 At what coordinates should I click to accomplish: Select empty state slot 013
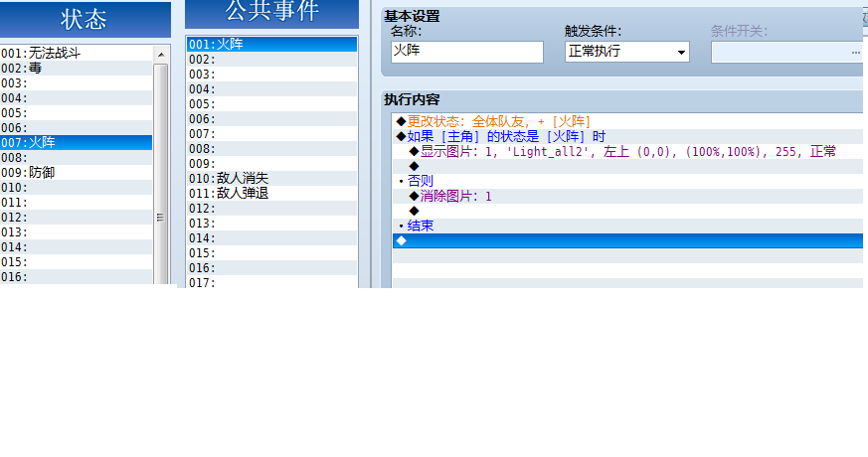coord(77,232)
